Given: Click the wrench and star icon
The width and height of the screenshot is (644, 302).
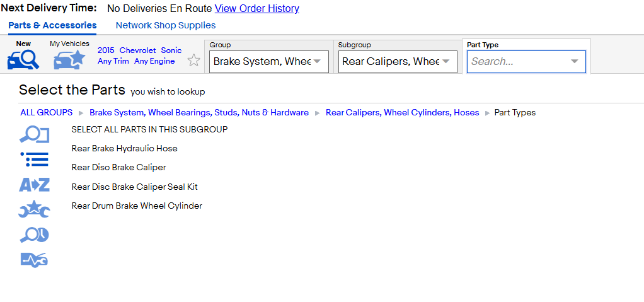Looking at the screenshot, I should (35, 209).
